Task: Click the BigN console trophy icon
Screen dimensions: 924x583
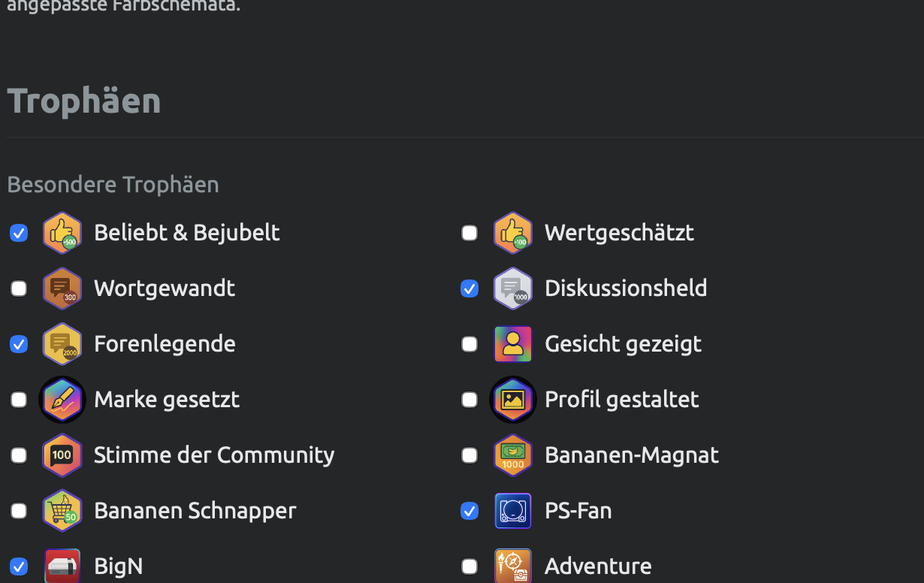Action: (x=62, y=566)
